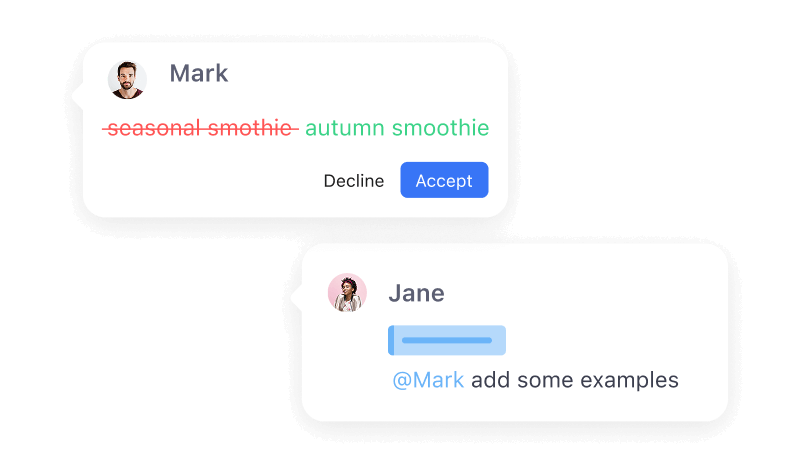Click the author name Jane
This screenshot has width=792, height=476.
pos(416,293)
